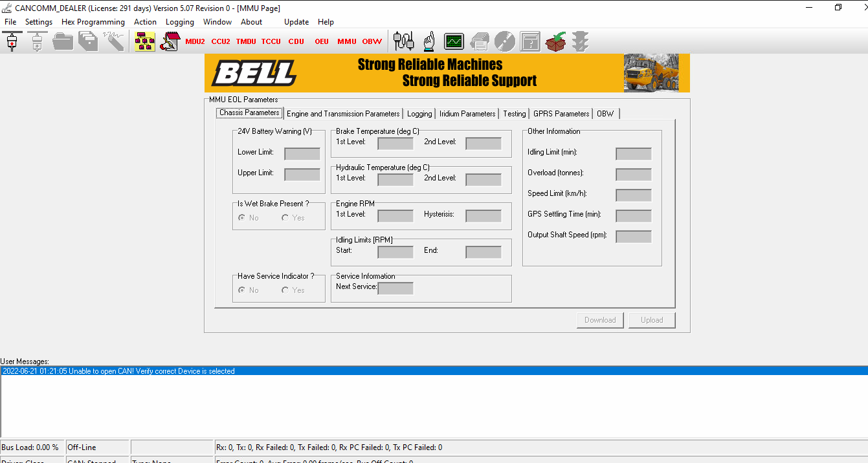
Task: Open the form with question mark tool
Action: 529,41
